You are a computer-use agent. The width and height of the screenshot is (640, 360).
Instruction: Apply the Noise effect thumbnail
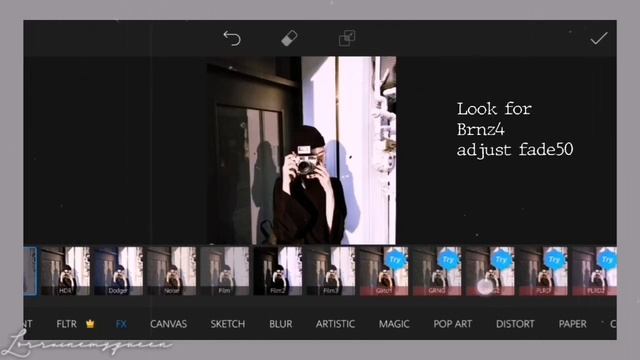pyautogui.click(x=171, y=271)
